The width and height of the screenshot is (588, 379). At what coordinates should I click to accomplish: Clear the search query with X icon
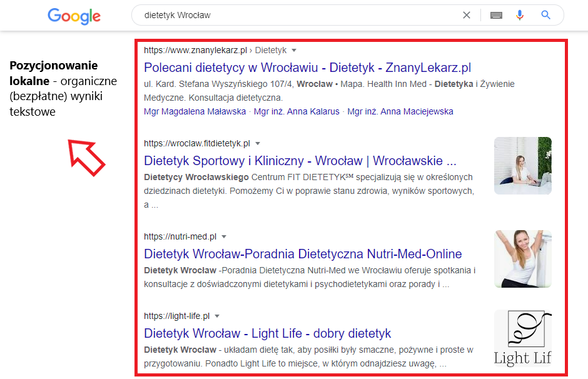467,15
